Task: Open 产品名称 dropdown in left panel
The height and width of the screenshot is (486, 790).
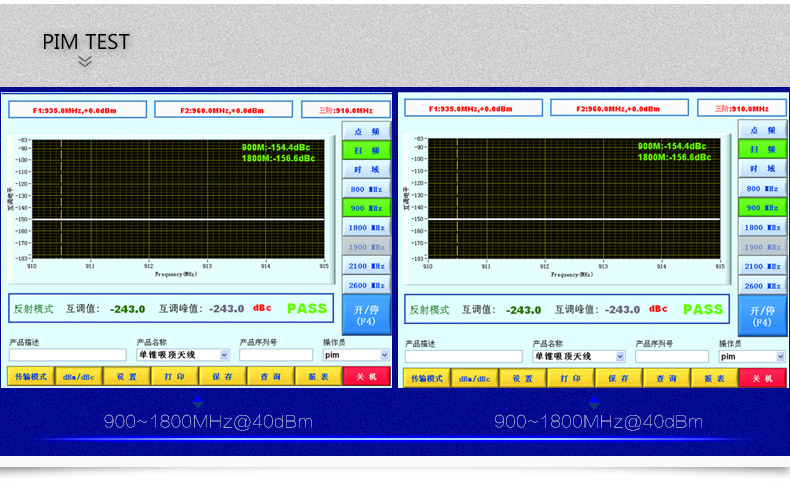Action: point(224,355)
